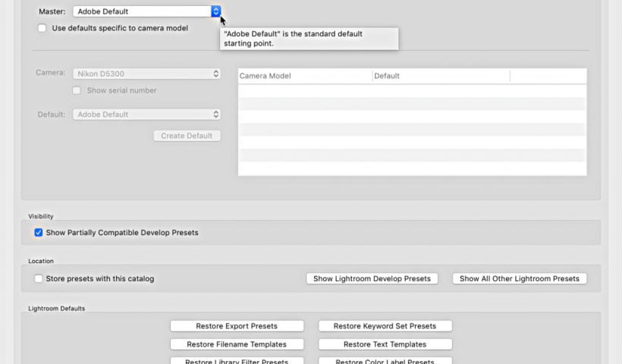Open the Camera dropdown showing Nikon D5300
622x364 pixels.
[147, 74]
